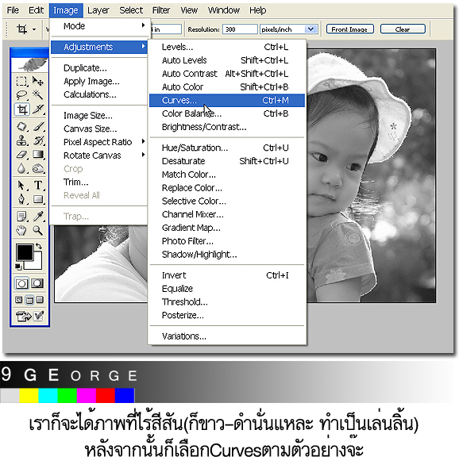Switch to Standard editing mode
Image resolution: width=463 pixels, height=476 pixels.
[21, 283]
